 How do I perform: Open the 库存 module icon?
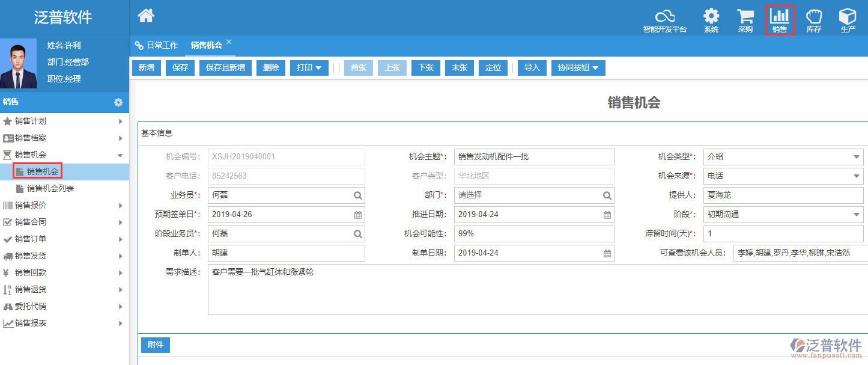pos(814,17)
